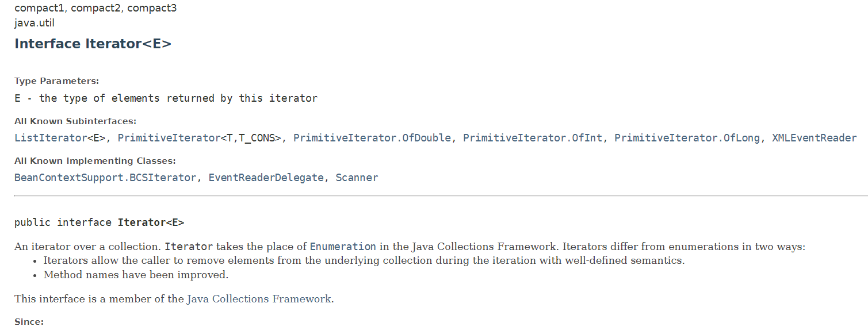
Task: Go to PrimitiveIterator.OfLong documentation
Action: click(687, 138)
